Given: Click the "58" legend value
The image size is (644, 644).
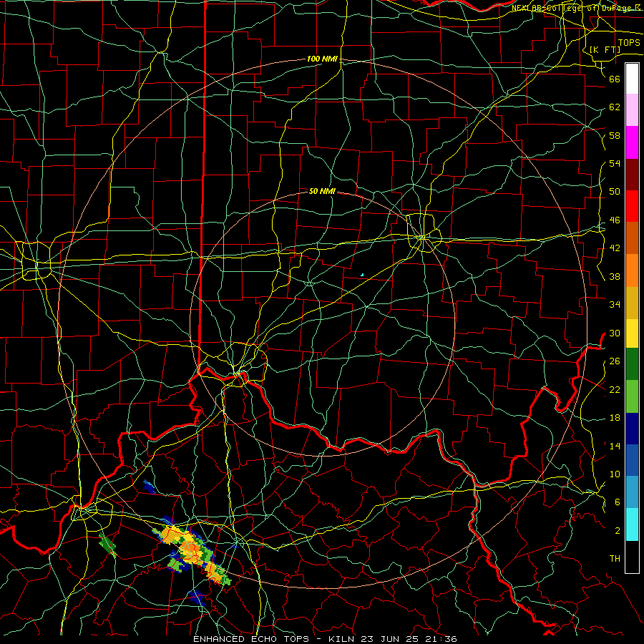Looking at the screenshot, I should (615, 135).
